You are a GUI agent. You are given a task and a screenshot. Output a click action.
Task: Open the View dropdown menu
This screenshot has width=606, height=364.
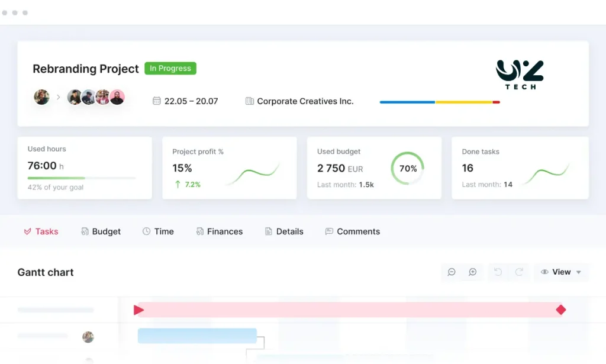pos(561,272)
